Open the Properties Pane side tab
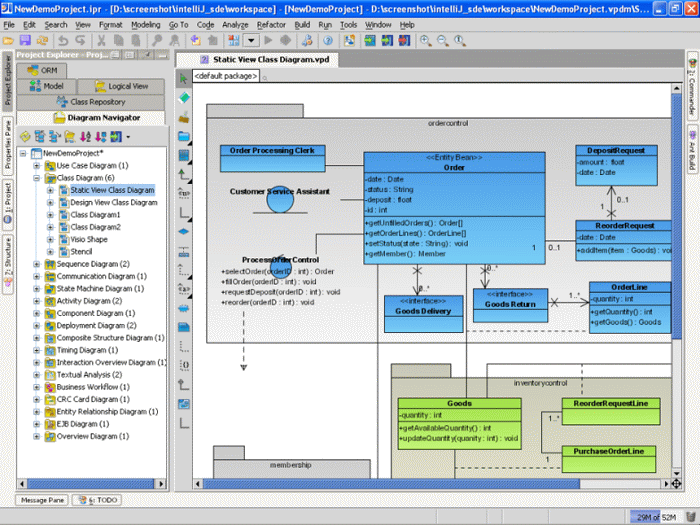700x525 pixels. [8, 145]
